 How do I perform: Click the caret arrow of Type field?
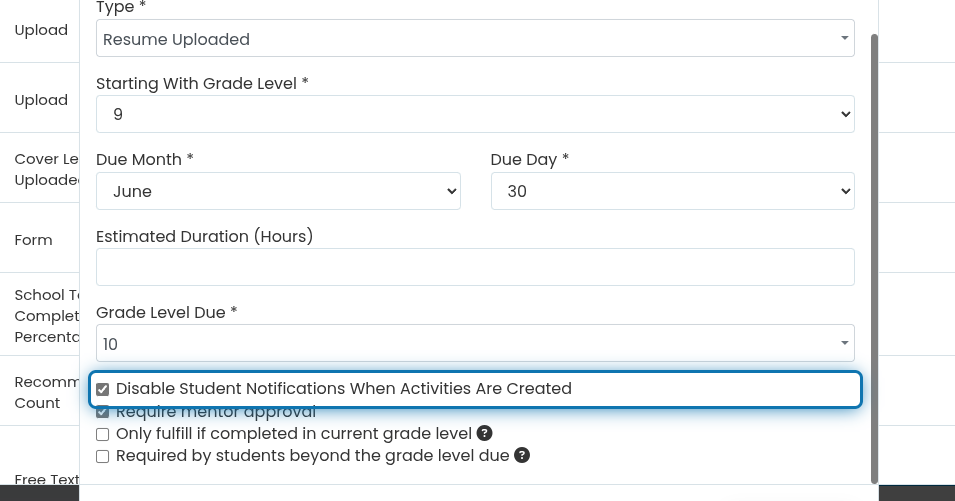pos(844,38)
